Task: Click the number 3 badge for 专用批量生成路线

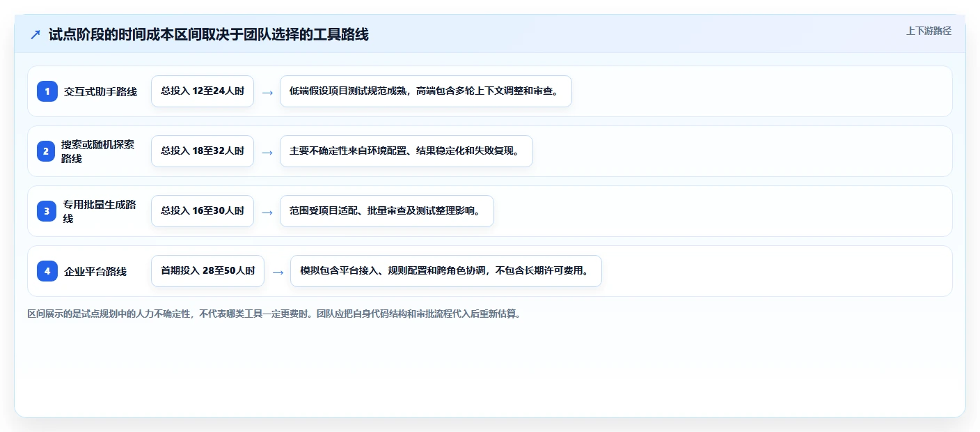Action: (x=47, y=211)
